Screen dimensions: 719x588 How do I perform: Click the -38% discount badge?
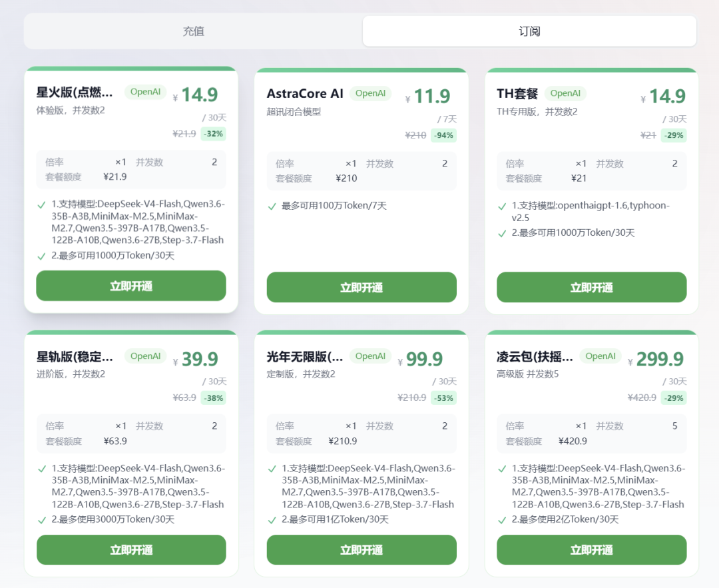214,398
